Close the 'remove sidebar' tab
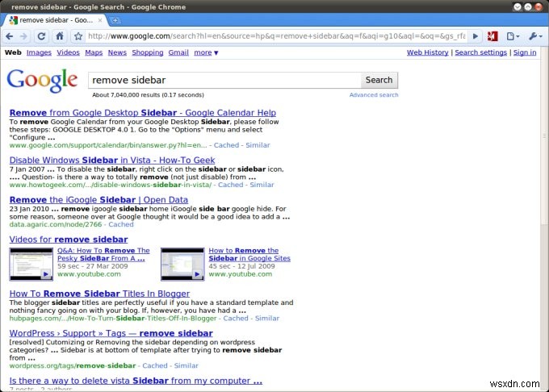 (100, 20)
